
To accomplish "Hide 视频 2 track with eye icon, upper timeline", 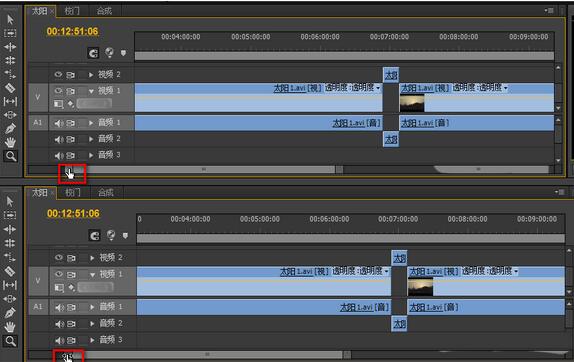I will [58, 75].
